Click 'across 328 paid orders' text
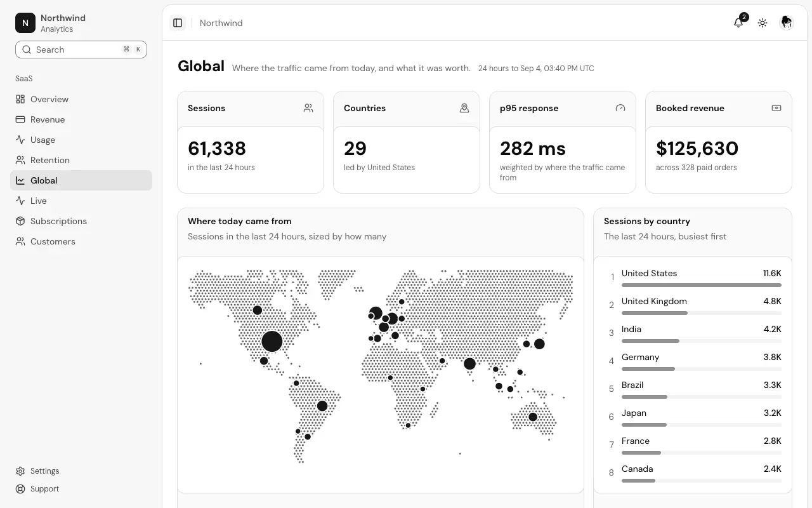The image size is (812, 508). click(x=697, y=168)
